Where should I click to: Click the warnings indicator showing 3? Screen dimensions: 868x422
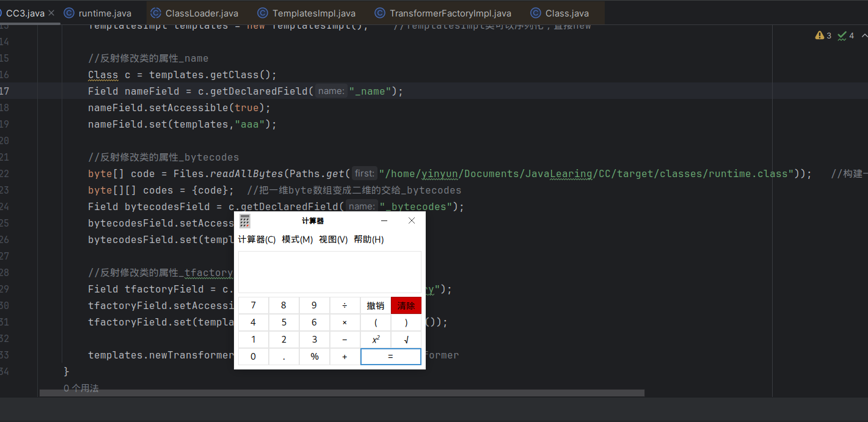[x=823, y=35]
